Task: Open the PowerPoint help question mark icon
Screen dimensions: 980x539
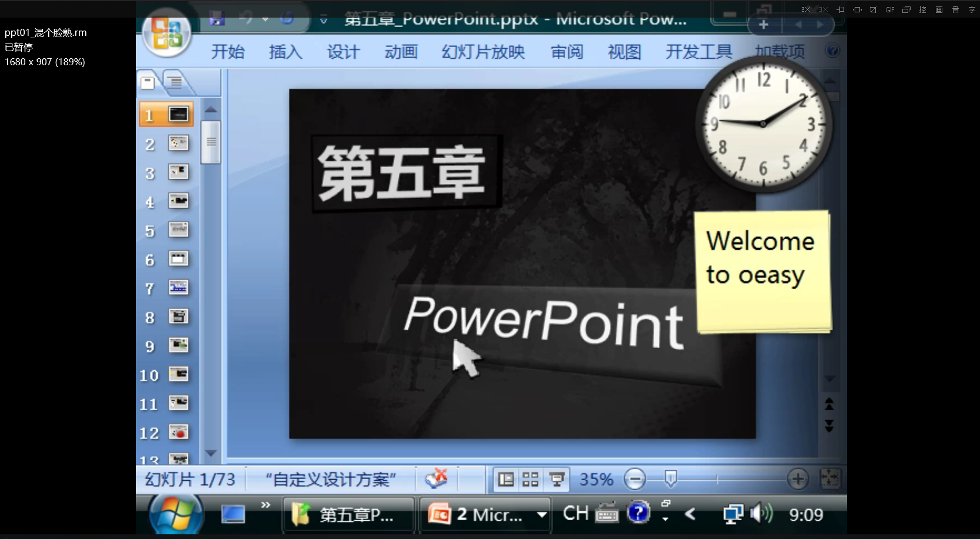Action: [x=832, y=51]
